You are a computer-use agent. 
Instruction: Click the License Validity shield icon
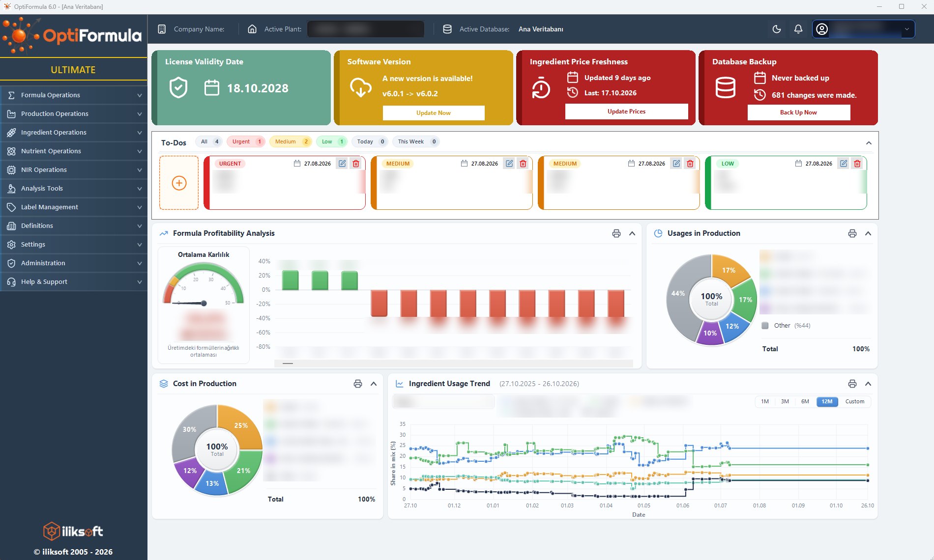point(178,87)
